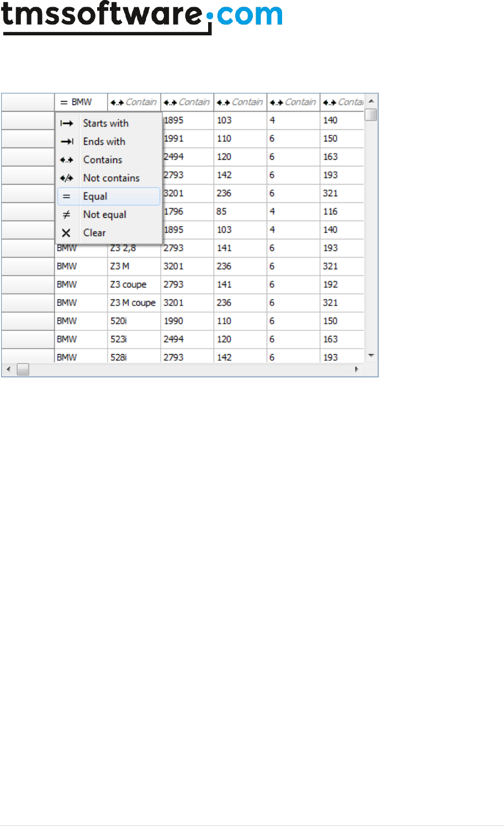This screenshot has width=504, height=826.
Task: Select the cell 192
Action: (x=342, y=285)
